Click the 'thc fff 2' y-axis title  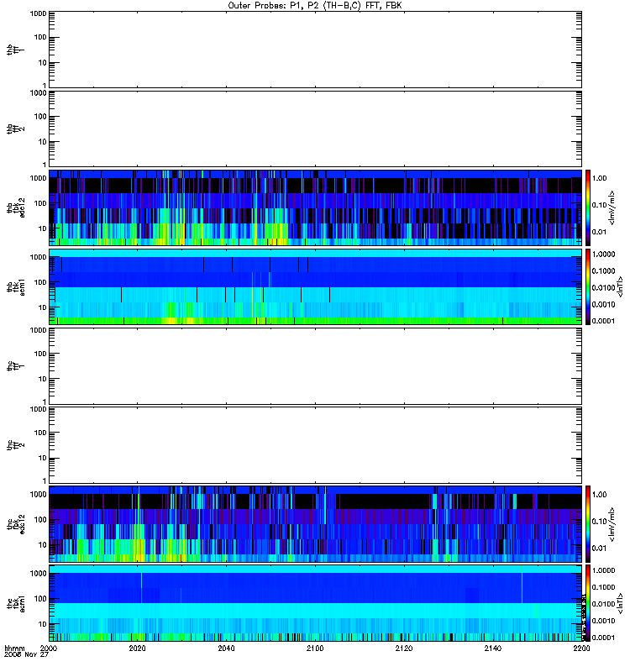click(16, 445)
